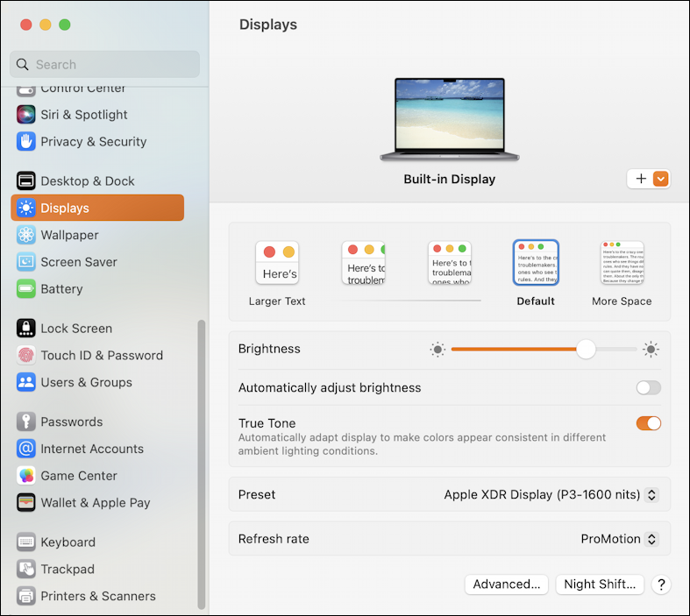Click the question mark help button
Screen dimensions: 690x616
(x=661, y=584)
